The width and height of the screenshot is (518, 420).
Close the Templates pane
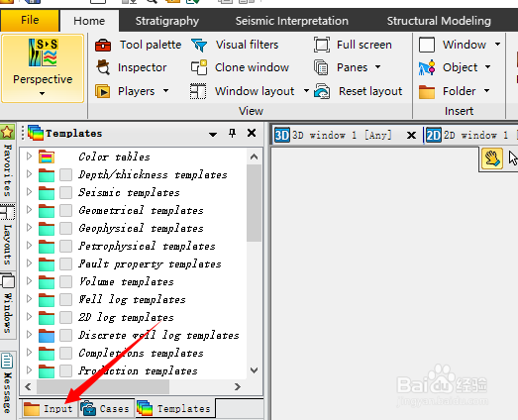[x=252, y=133]
